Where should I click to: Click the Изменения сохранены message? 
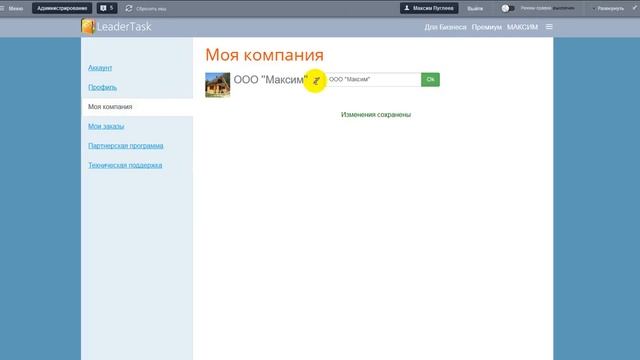point(376,115)
